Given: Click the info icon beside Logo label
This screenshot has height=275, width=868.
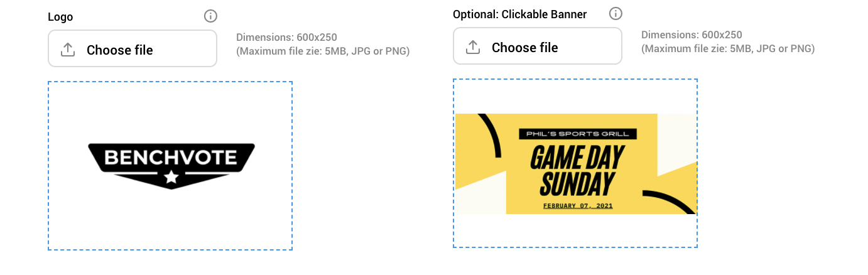Looking at the screenshot, I should (210, 16).
